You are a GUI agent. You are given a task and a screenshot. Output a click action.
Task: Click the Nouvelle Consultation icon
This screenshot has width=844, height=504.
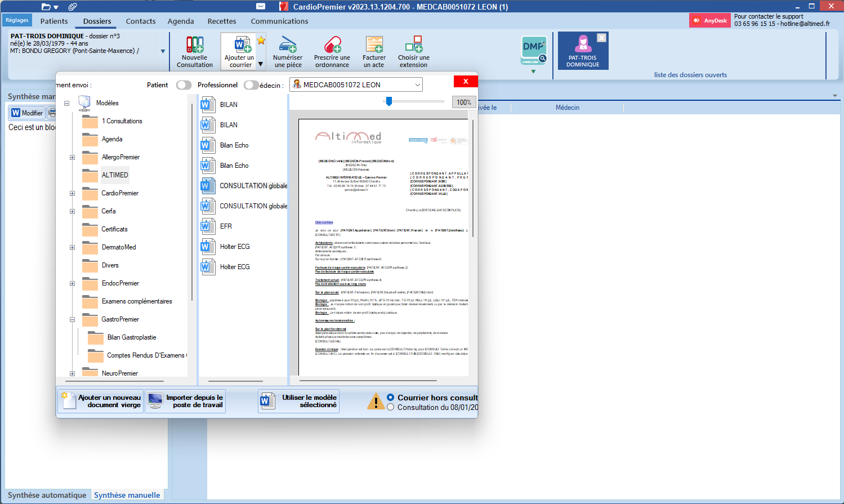[195, 45]
